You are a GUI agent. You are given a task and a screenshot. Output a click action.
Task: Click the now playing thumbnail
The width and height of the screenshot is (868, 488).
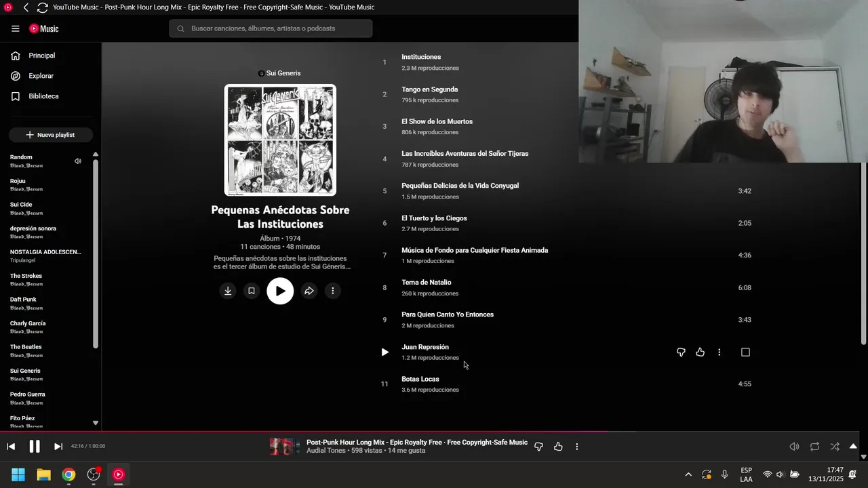click(284, 447)
